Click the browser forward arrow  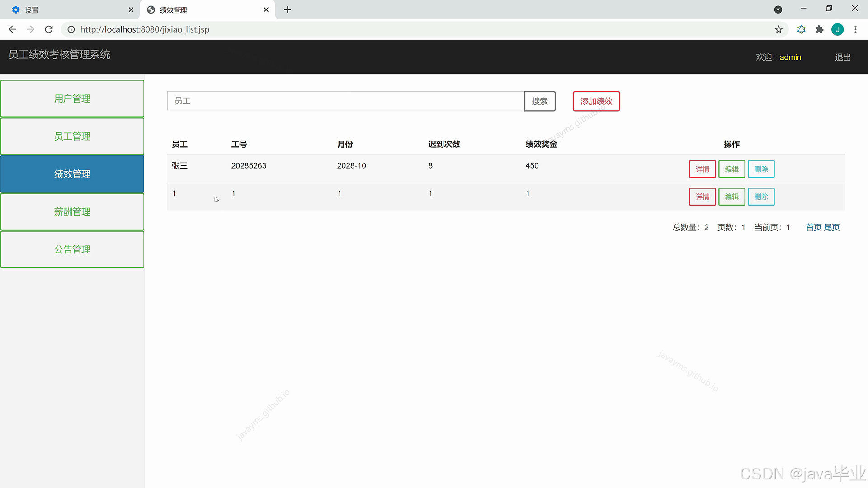[x=30, y=29]
